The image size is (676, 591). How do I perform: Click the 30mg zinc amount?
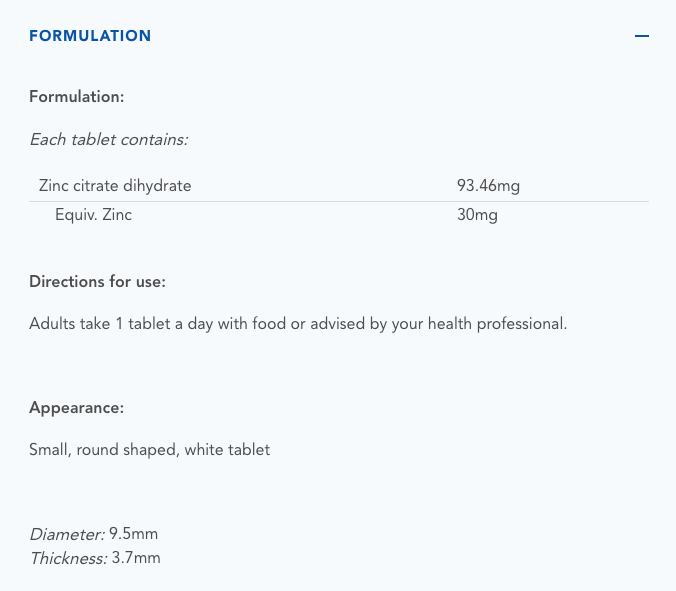tap(477, 215)
